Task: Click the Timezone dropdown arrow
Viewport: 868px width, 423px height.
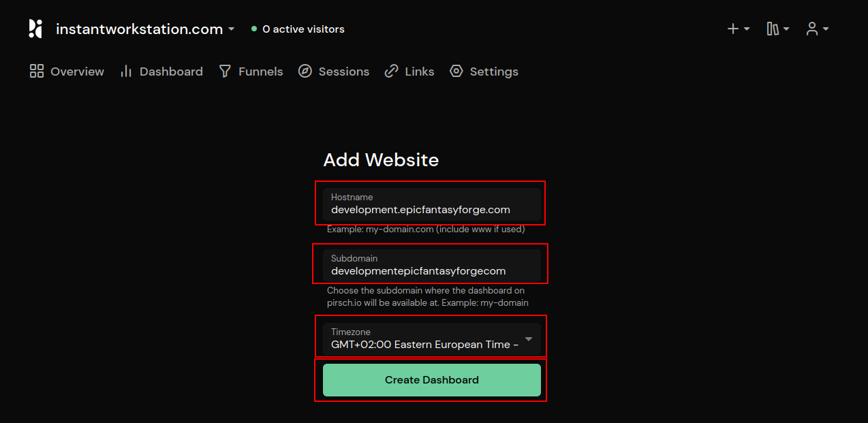Action: (x=529, y=339)
